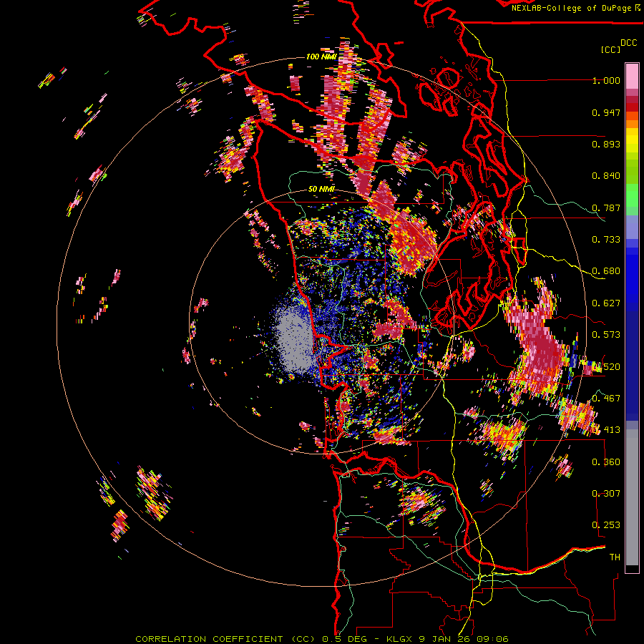Pick the gray segment of the color bar
The image size is (644, 644).
pos(632,494)
